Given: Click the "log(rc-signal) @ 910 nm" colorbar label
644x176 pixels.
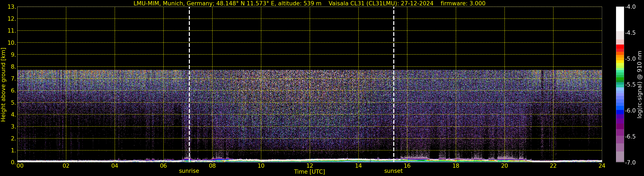Looking at the screenshot, I should [x=640, y=85].
